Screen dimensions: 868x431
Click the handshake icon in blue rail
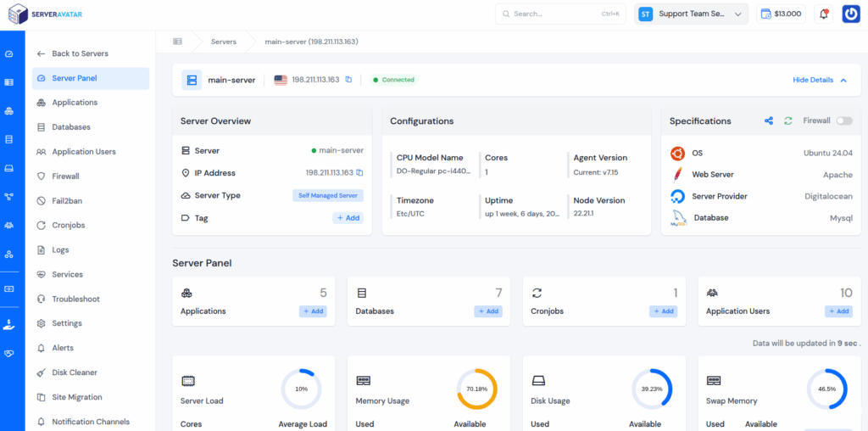coord(8,354)
